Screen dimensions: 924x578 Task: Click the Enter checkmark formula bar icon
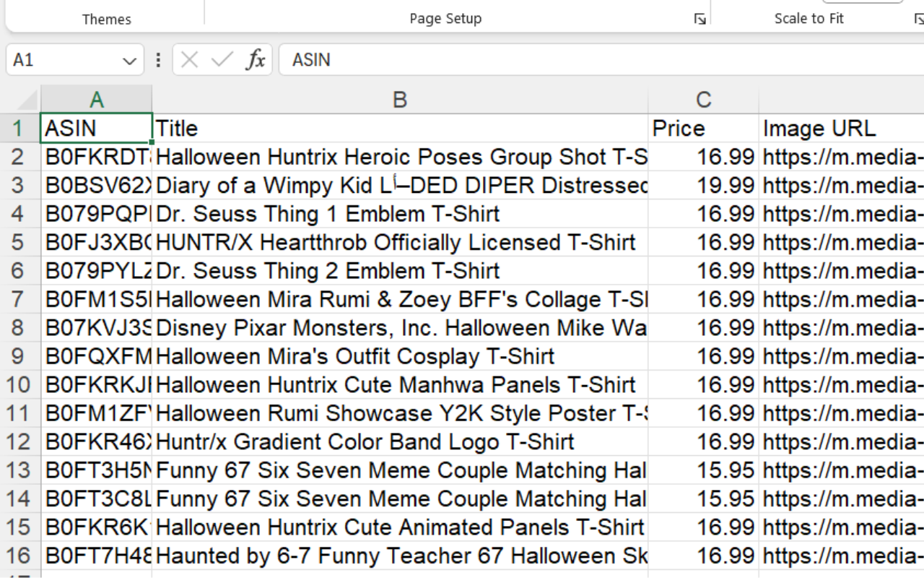click(222, 60)
